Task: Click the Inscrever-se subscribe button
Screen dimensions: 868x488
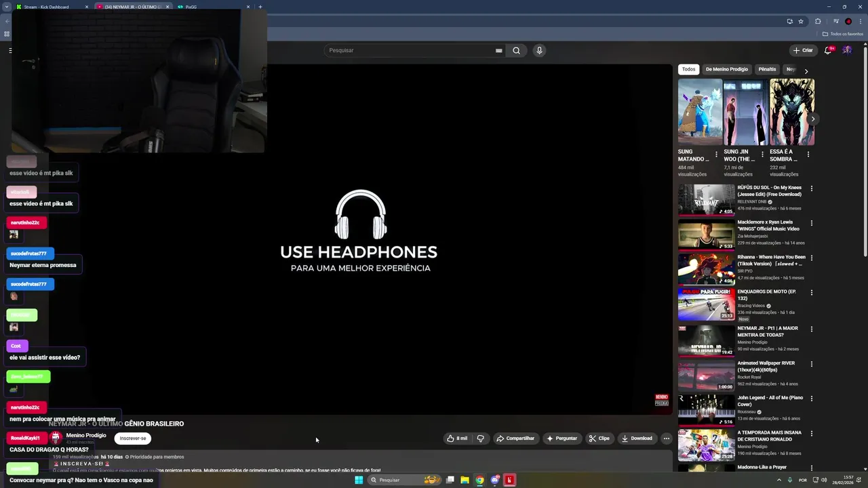Action: (133, 439)
